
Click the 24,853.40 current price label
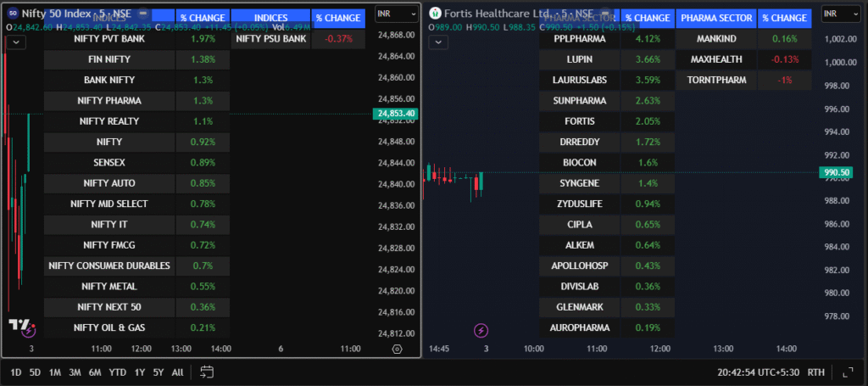pyautogui.click(x=396, y=114)
